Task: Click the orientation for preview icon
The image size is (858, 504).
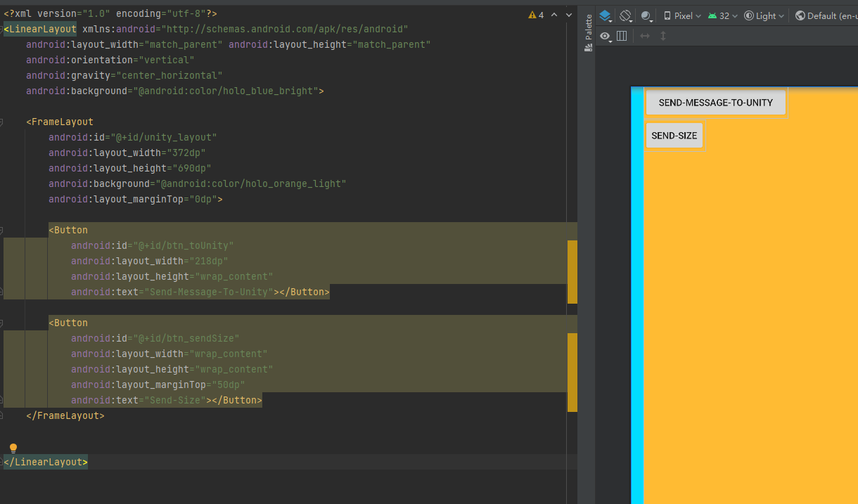Action: [625, 14]
